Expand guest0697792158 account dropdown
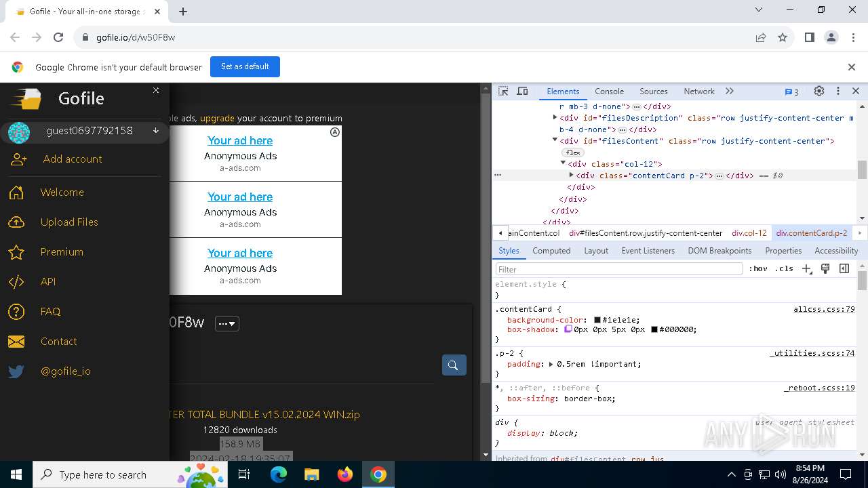The image size is (868, 488). [x=155, y=130]
